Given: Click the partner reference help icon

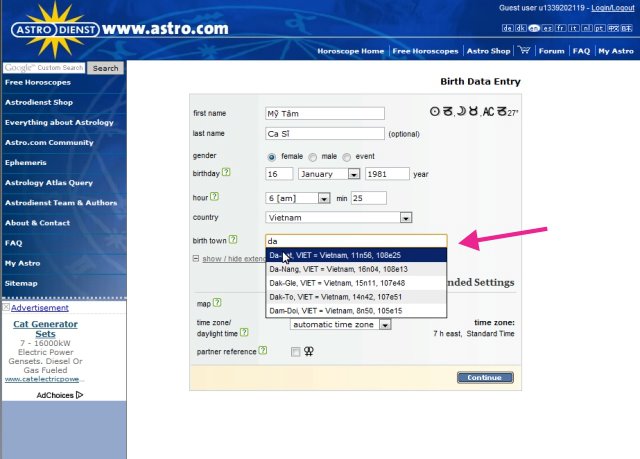Looking at the screenshot, I should point(262,350).
